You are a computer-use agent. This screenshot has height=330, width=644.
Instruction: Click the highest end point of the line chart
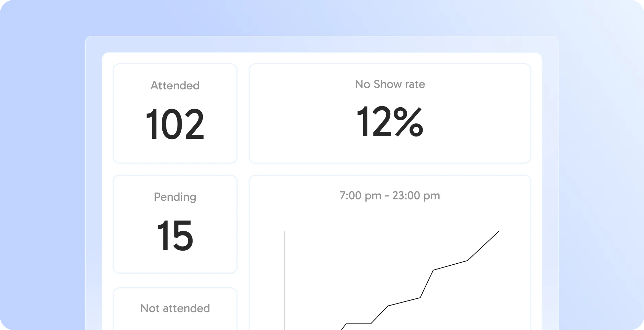tap(499, 231)
